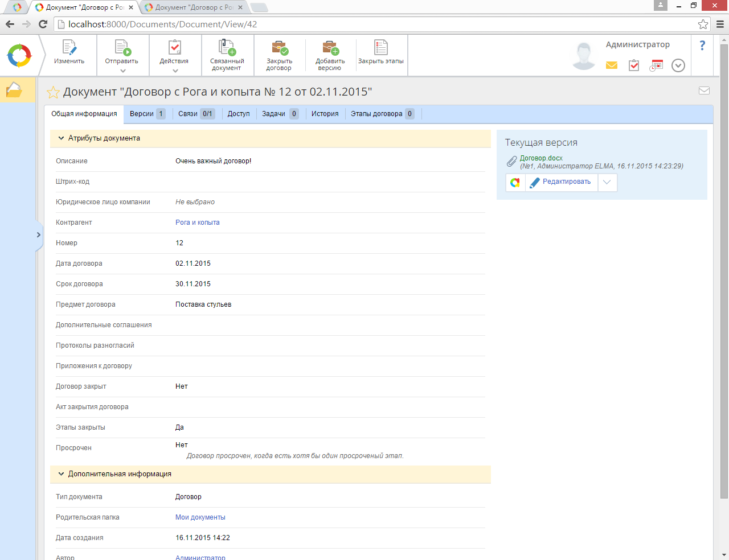Screen dimensions: 729x560
Task: Open the tasks checkmark icon under Администратор
Action: [x=634, y=65]
